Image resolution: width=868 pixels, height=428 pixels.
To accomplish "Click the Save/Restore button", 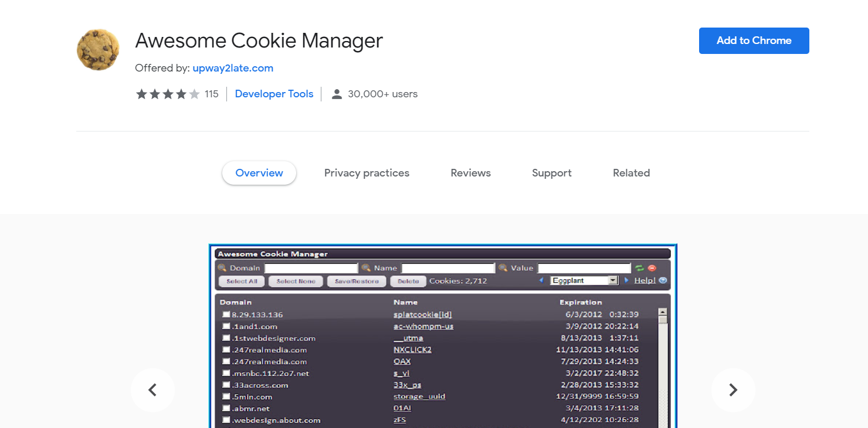I will [x=357, y=281].
